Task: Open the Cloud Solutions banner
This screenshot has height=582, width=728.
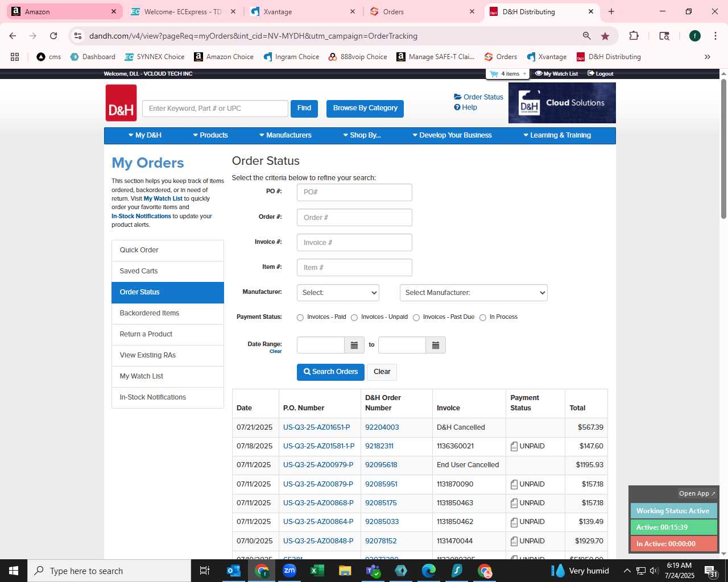Action: [x=562, y=103]
